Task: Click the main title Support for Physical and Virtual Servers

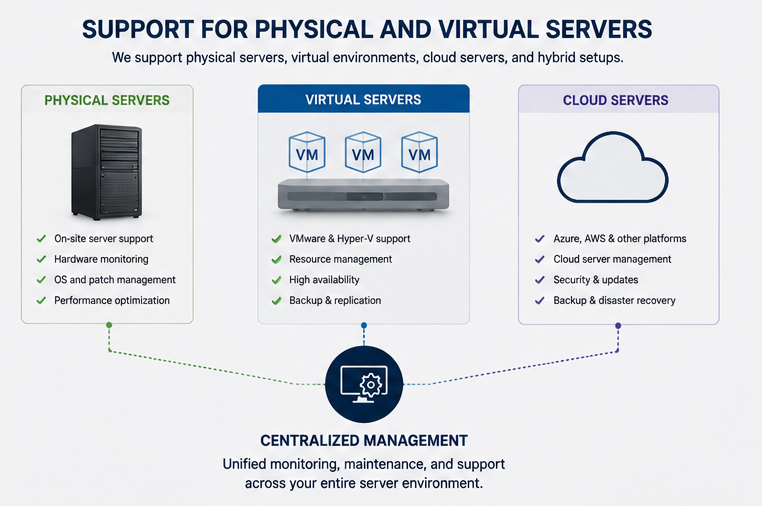Action: (x=367, y=29)
